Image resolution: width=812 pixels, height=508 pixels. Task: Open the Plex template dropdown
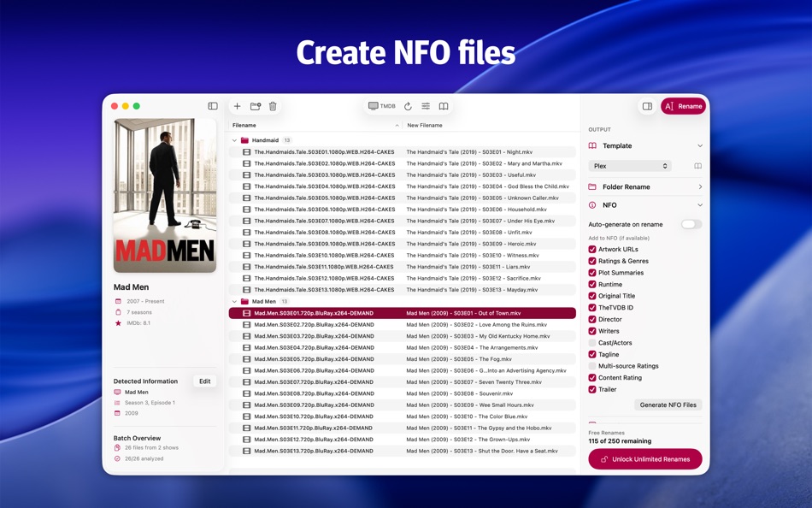pos(631,166)
